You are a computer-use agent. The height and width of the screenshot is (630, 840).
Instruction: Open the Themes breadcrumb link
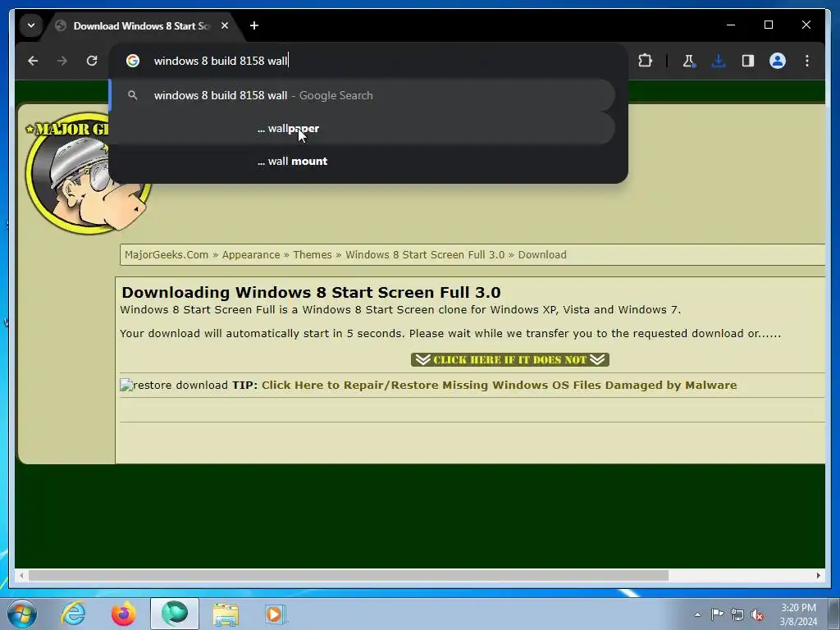click(313, 255)
